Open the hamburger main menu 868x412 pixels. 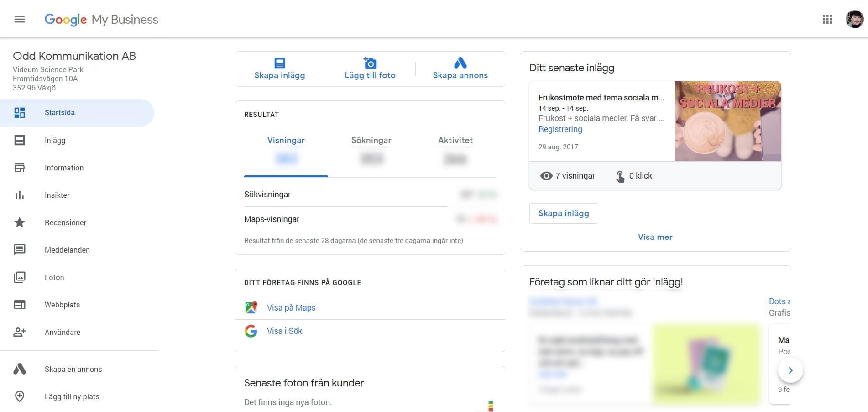(x=20, y=19)
